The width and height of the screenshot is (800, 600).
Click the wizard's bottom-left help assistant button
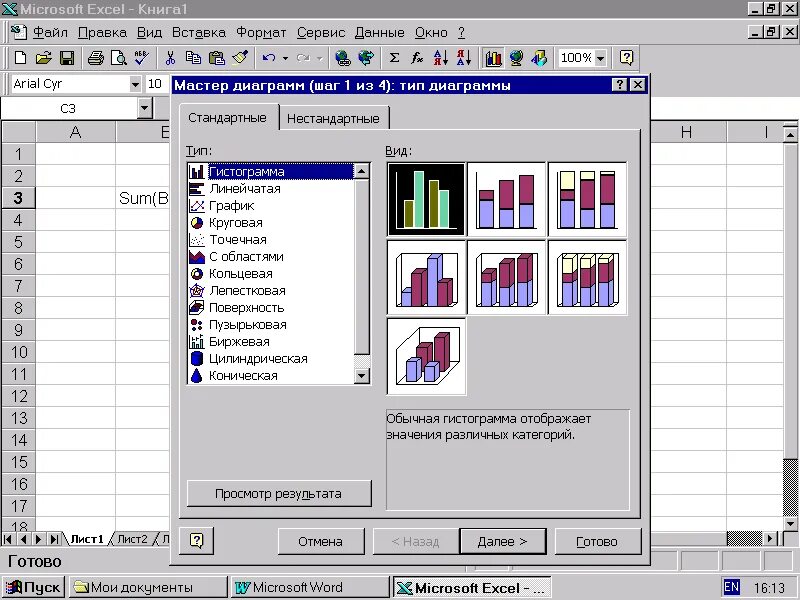pyautogui.click(x=196, y=540)
